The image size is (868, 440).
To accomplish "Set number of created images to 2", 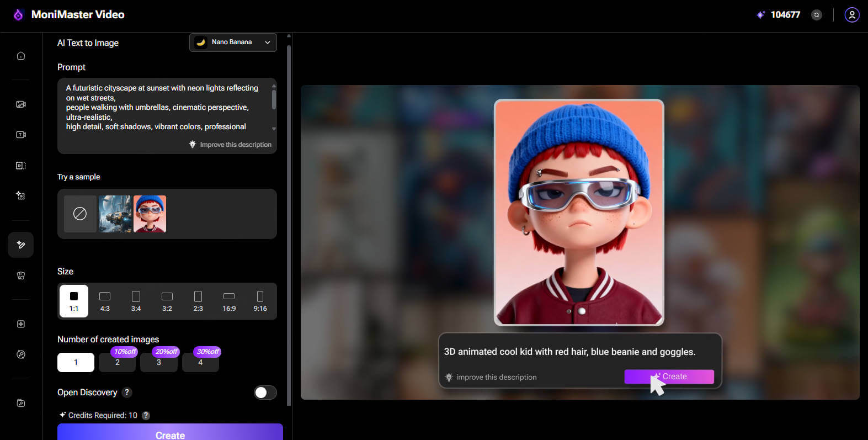I will tap(118, 362).
